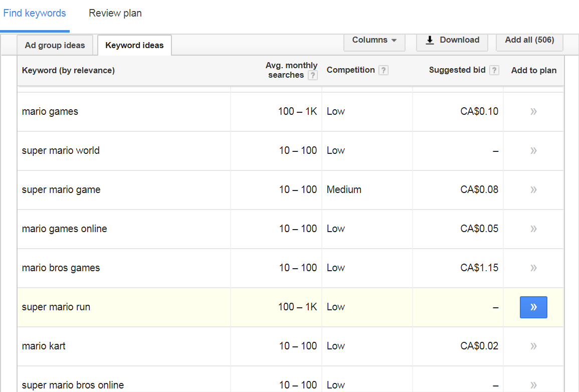Select 'super mario game' keyword text
Screen dimensions: 579x392
click(x=61, y=189)
